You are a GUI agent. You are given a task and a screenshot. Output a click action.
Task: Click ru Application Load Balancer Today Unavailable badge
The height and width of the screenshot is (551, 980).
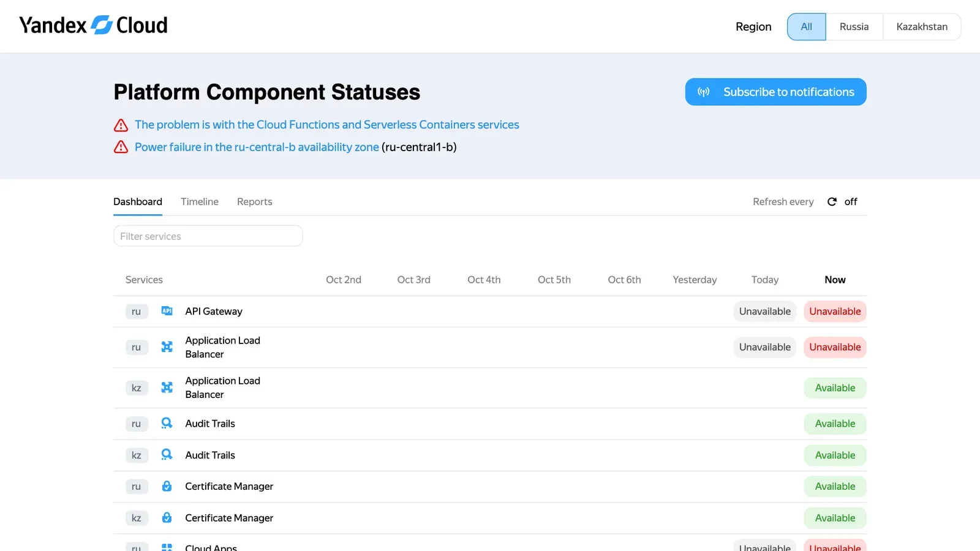pyautogui.click(x=765, y=347)
